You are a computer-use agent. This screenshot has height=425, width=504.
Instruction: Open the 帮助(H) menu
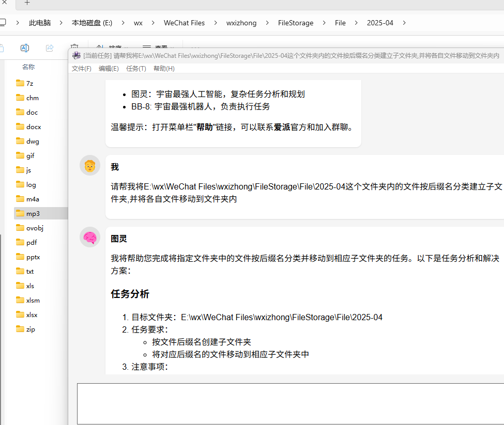click(164, 68)
